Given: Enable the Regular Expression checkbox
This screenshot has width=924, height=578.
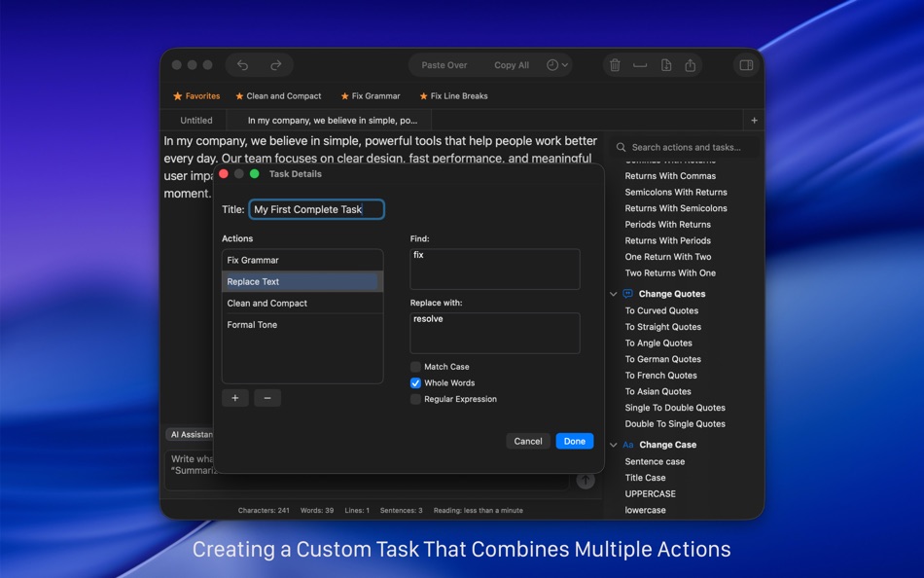Looking at the screenshot, I should point(415,399).
